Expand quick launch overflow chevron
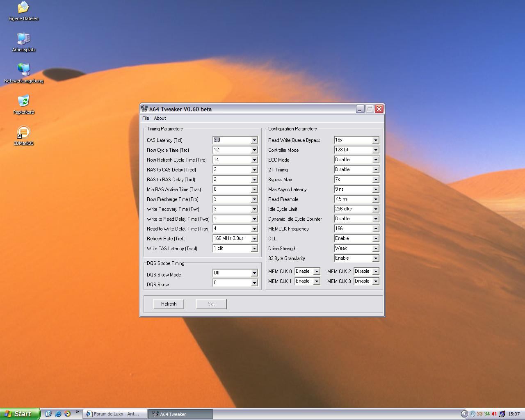This screenshot has width=525, height=420. click(77, 412)
